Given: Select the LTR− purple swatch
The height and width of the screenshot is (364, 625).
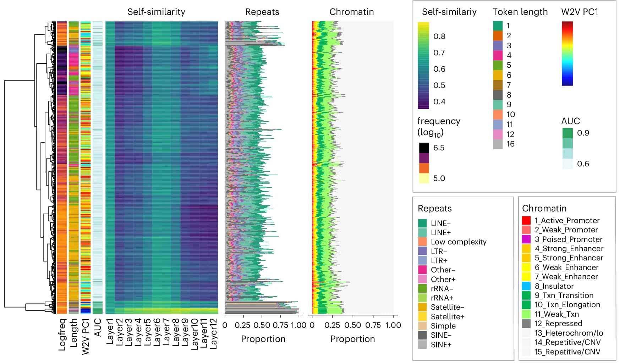Looking at the screenshot, I should 422,251.
